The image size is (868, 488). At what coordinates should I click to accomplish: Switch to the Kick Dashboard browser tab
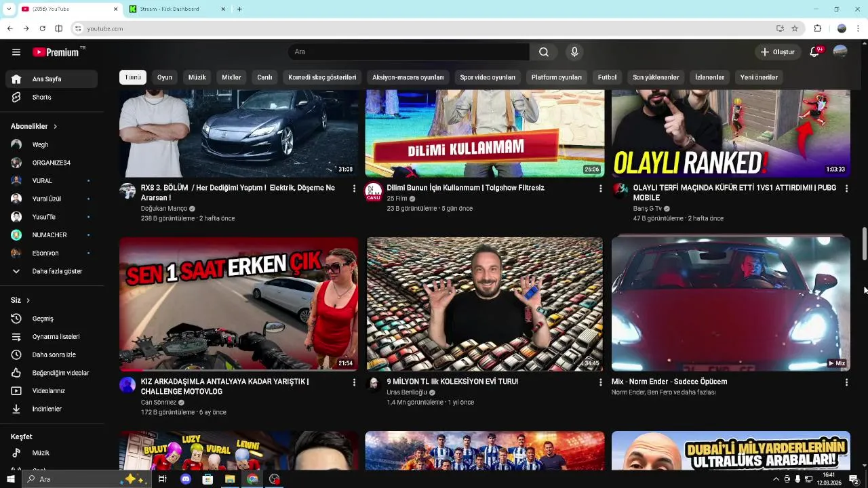click(x=178, y=9)
